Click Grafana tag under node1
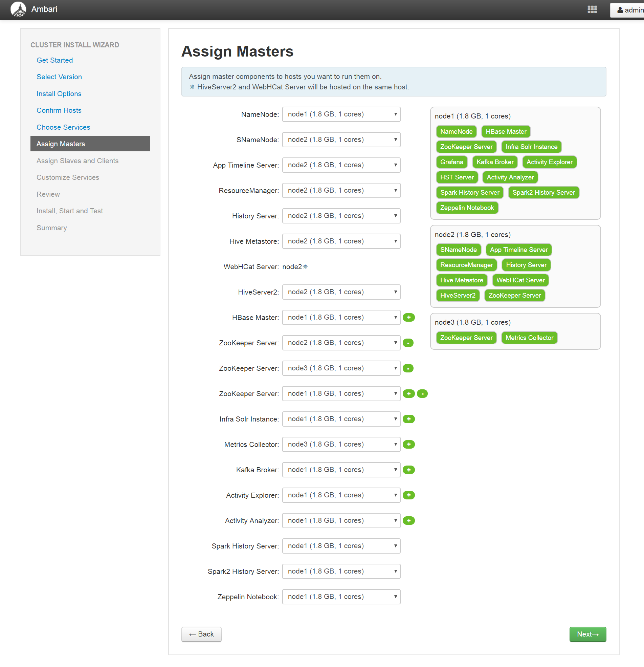This screenshot has width=644, height=667. tap(452, 162)
